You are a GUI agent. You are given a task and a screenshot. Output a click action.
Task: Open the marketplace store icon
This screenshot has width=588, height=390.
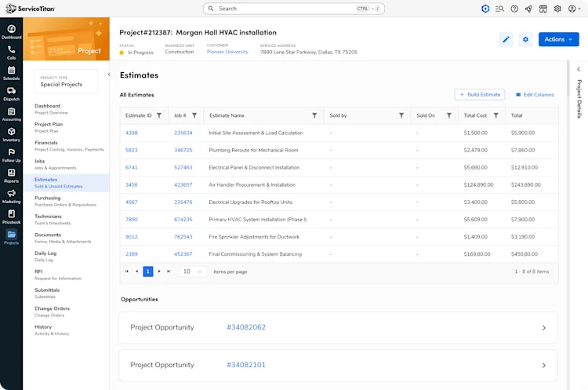(x=543, y=9)
